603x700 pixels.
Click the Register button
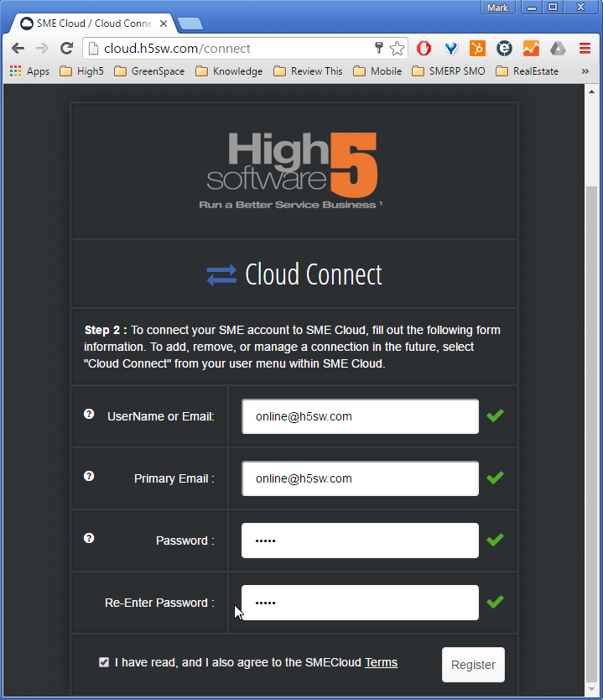click(473, 665)
